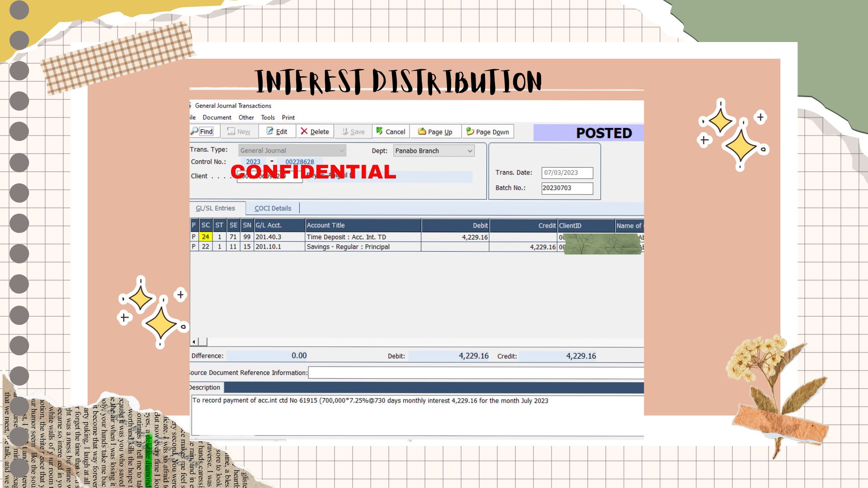Expand the Trans. Type dropdown
Screen dimensions: 868x488
(341, 150)
